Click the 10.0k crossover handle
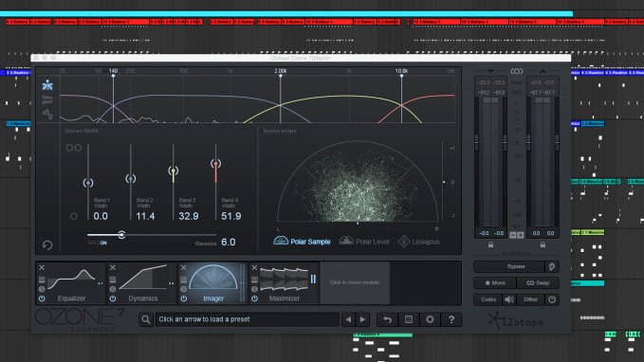Image resolution: width=644 pixels, height=362 pixels. (402, 76)
